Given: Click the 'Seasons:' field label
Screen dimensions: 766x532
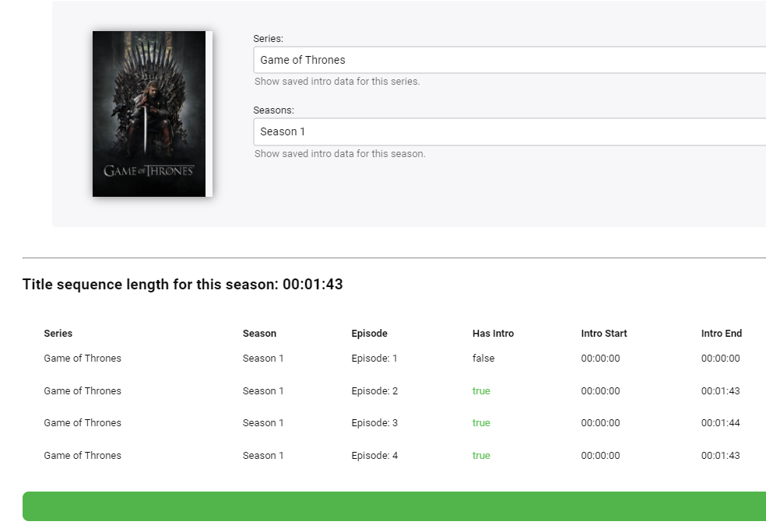Looking at the screenshot, I should (x=273, y=110).
